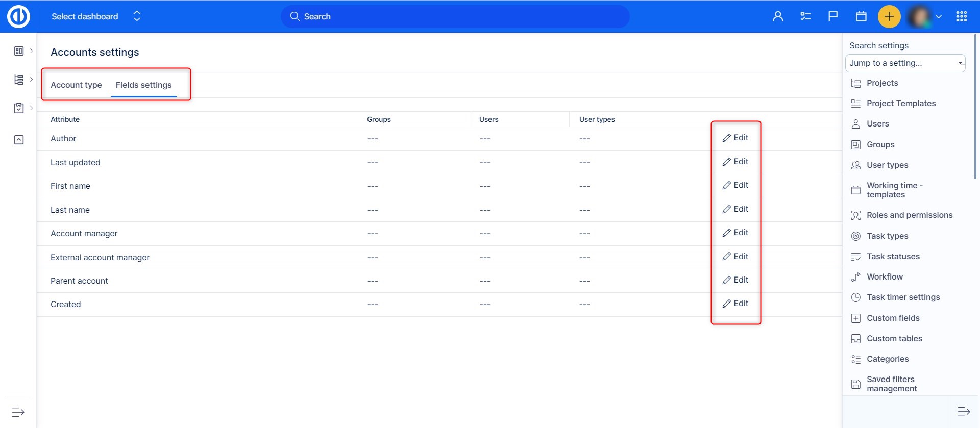This screenshot has width=980, height=428.
Task: Open the nine-dot apps grid menu
Action: pos(962,16)
